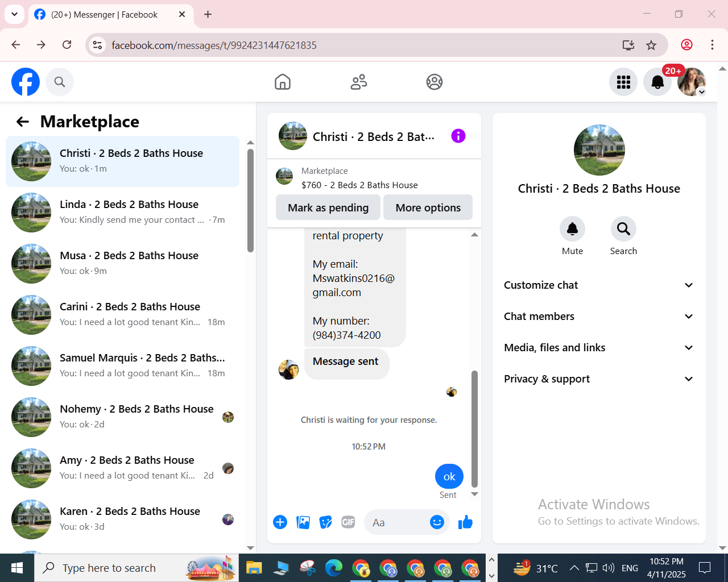Viewport: 728px width, 582px height.
Task: Go to the Home feed icon
Action: pyautogui.click(x=283, y=82)
